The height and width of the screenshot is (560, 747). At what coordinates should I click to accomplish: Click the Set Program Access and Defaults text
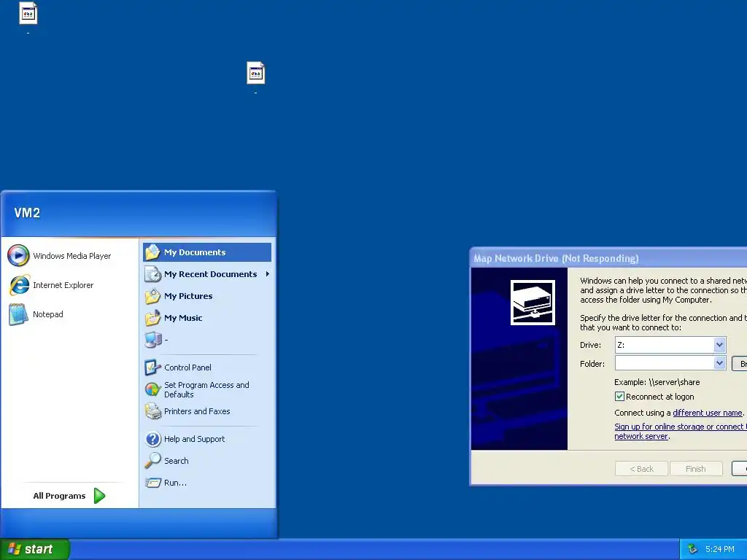[x=206, y=389]
